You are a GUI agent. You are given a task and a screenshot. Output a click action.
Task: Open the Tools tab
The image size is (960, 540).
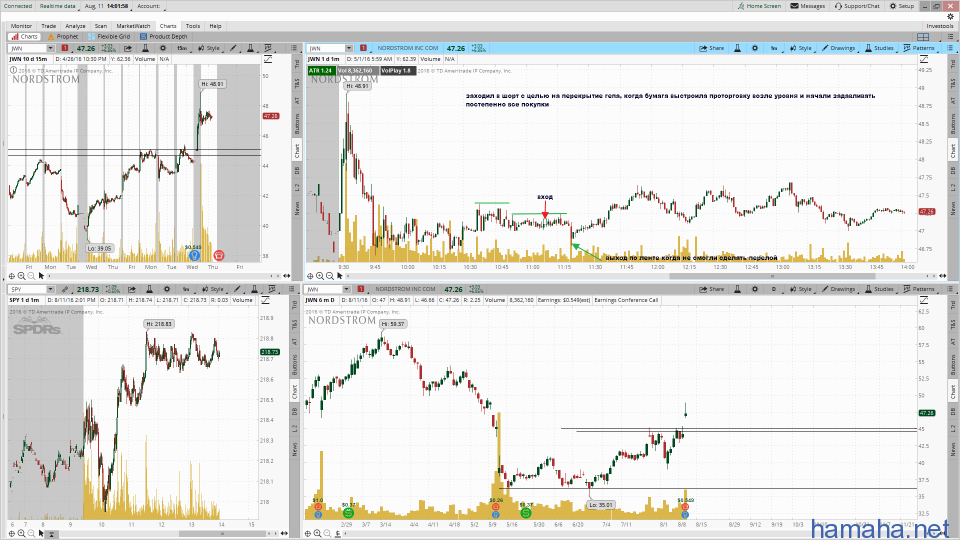[x=193, y=26]
